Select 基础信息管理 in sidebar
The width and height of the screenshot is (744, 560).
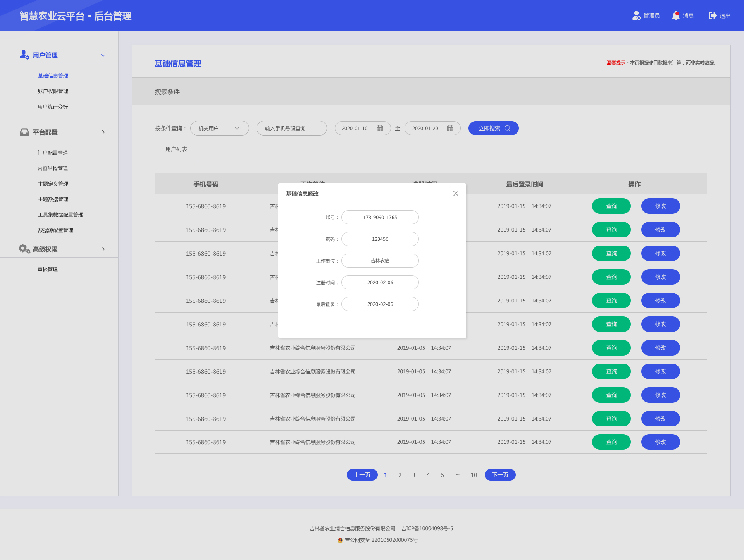(53, 76)
